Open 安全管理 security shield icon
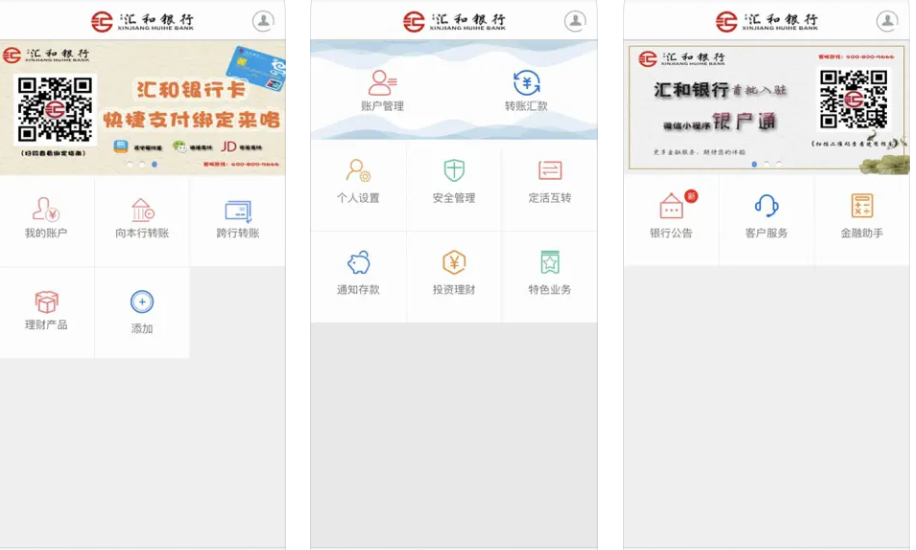Screen dimensions: 916x550 (454, 171)
